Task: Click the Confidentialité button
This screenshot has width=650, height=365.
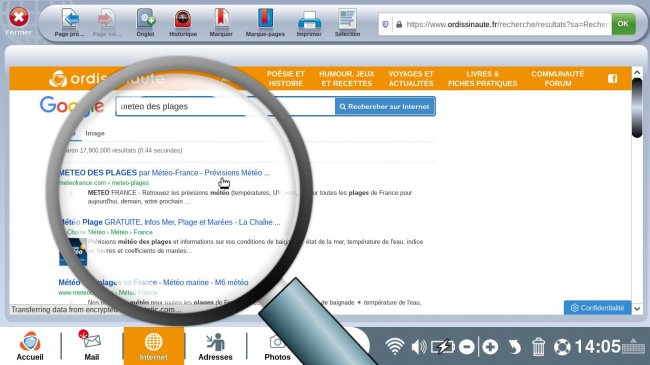Action: pyautogui.click(x=597, y=308)
